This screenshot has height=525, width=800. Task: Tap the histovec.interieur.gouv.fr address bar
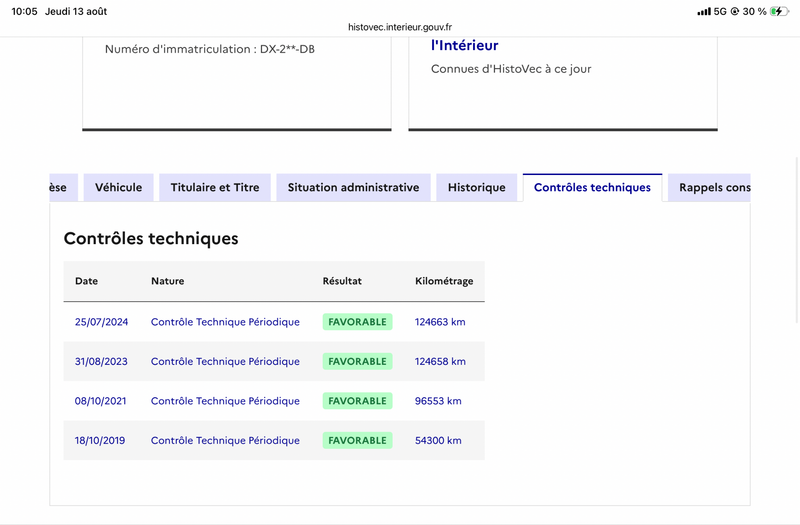(x=400, y=27)
